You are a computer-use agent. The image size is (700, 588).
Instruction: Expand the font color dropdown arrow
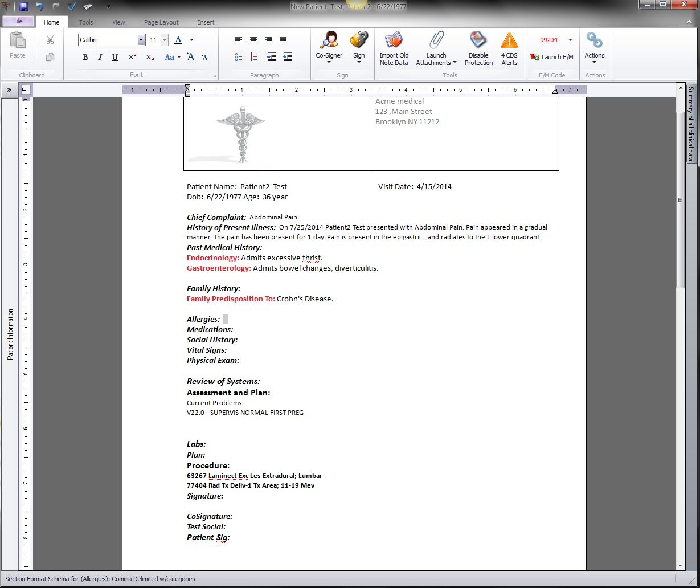click(191, 40)
